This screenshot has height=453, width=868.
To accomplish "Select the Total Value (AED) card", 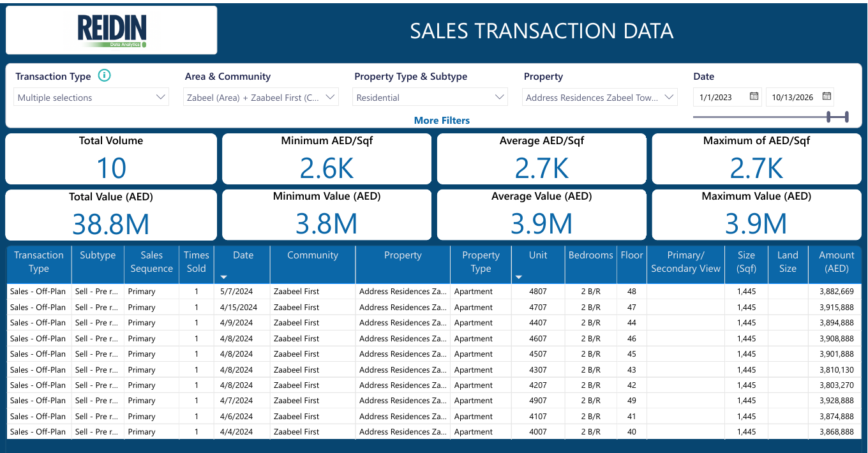I will 111,214.
